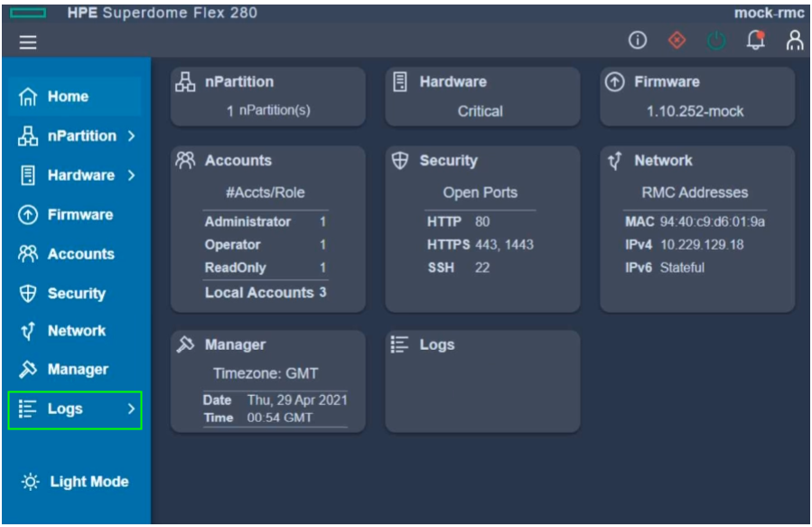Open Firmware from the sidebar
Image resolution: width=812 pixels, height=527 pixels.
point(75,214)
